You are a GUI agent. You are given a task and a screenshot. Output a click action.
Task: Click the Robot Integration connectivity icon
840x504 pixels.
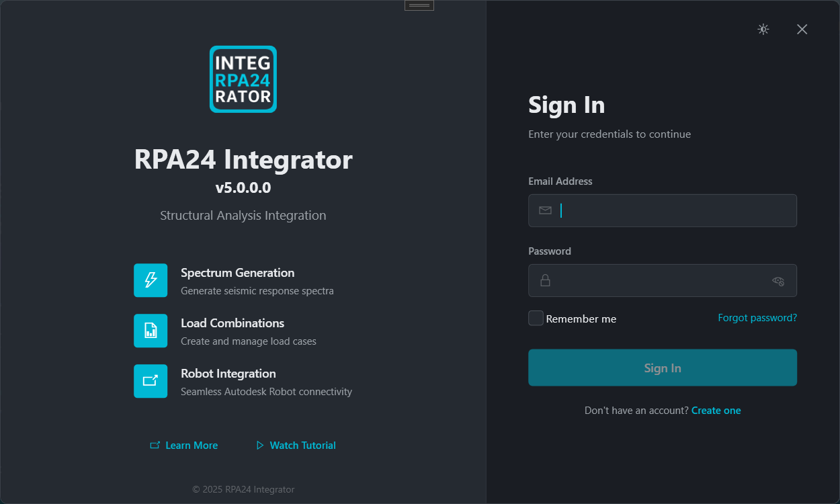point(151,381)
